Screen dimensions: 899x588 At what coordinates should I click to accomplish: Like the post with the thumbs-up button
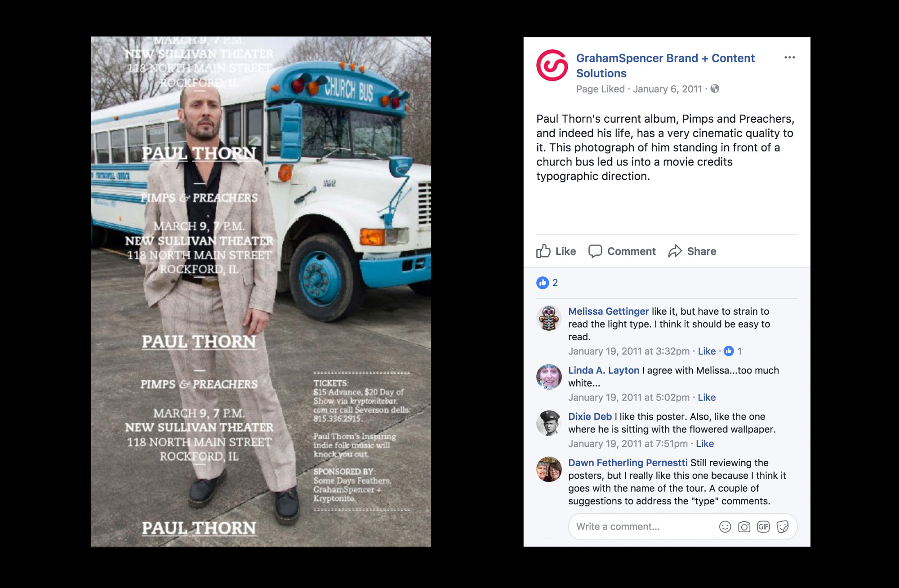(556, 251)
